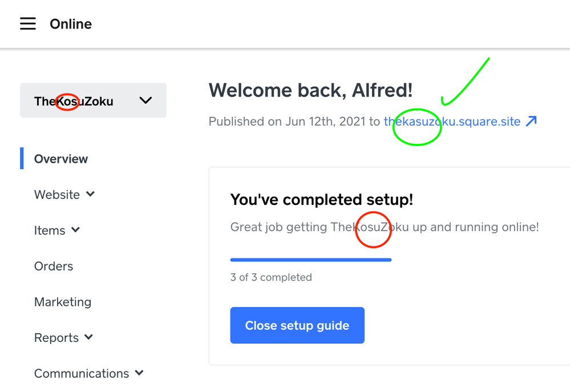Open the hamburger navigation menu

click(x=28, y=23)
